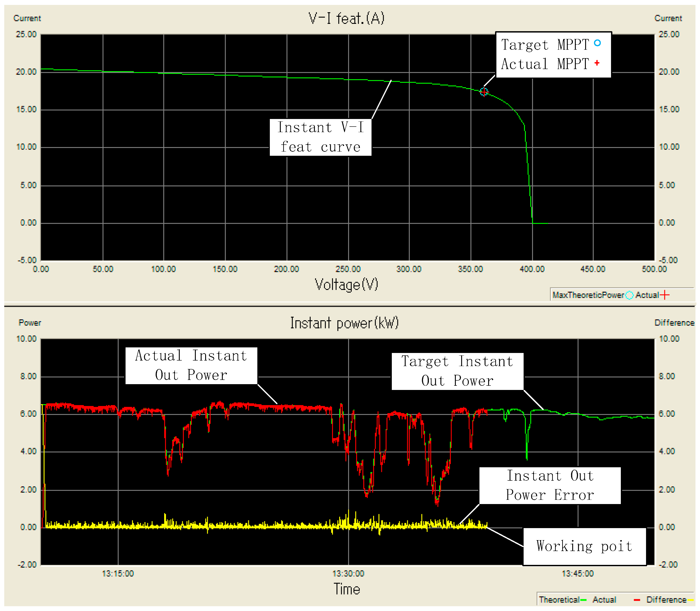Click the Actual MPPT red plus icon
The height and width of the screenshot is (611, 700).
(597, 63)
